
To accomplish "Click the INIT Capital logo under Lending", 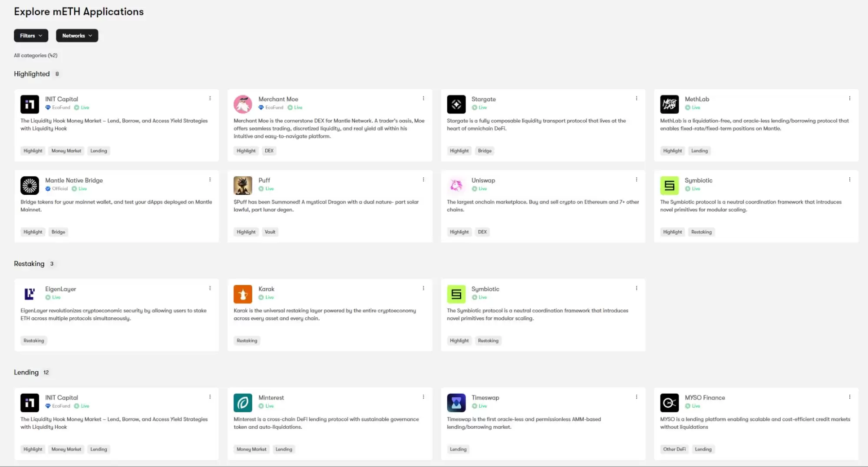I will [x=30, y=403].
